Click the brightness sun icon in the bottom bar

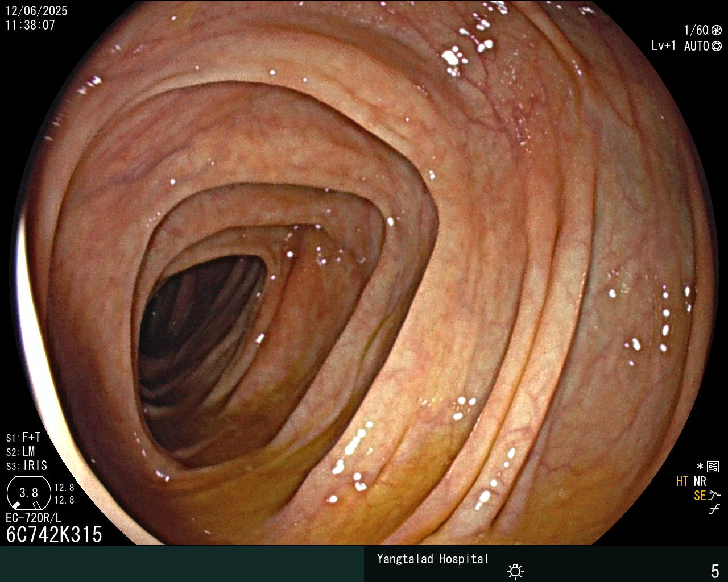tap(515, 571)
